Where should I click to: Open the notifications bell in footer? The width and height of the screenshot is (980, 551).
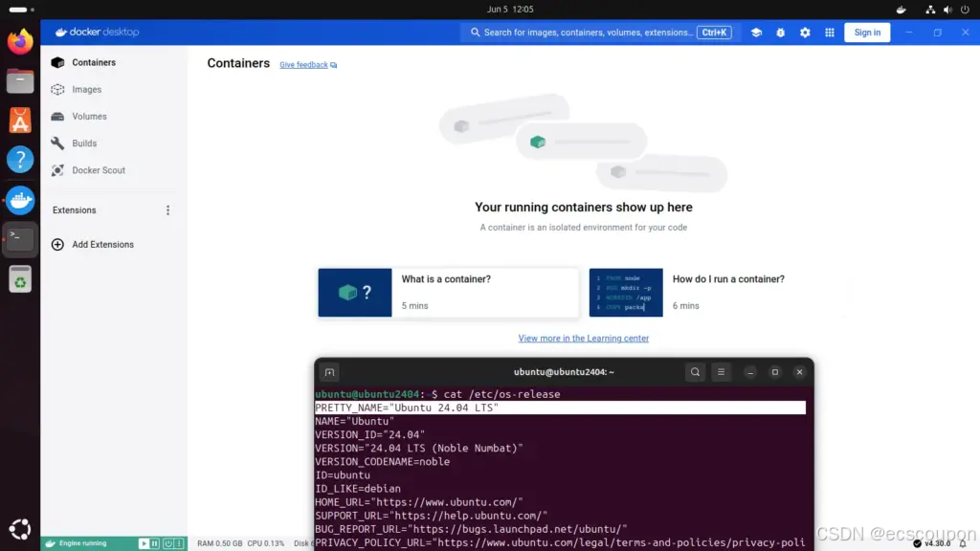click(x=963, y=543)
